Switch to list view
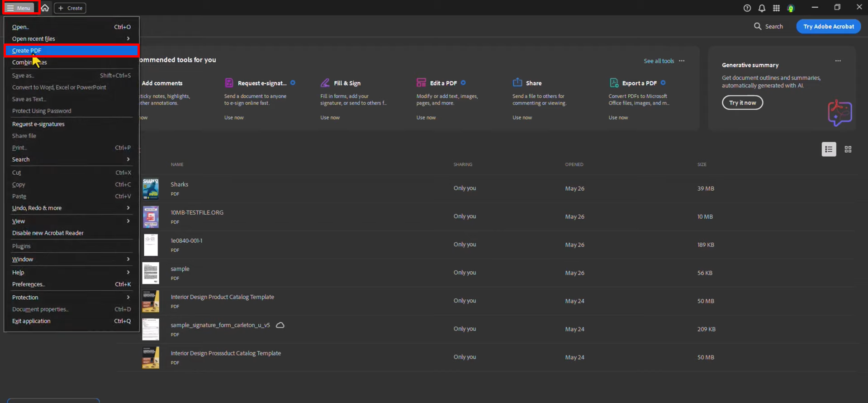868x403 pixels. [x=829, y=149]
